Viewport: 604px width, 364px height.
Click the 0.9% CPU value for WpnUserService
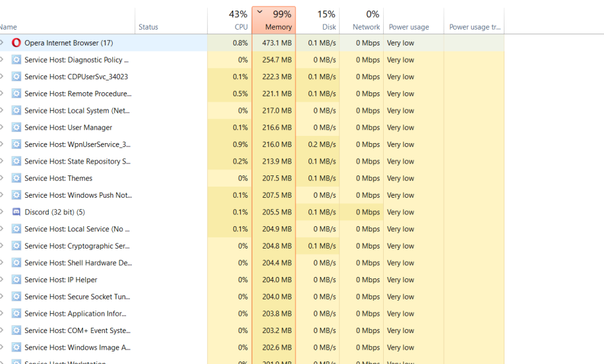pos(241,144)
